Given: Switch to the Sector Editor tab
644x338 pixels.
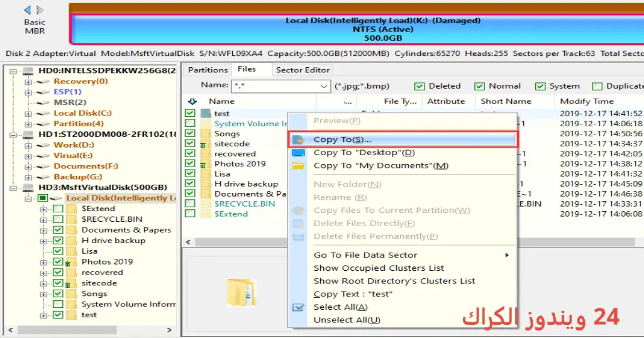Looking at the screenshot, I should tap(303, 70).
